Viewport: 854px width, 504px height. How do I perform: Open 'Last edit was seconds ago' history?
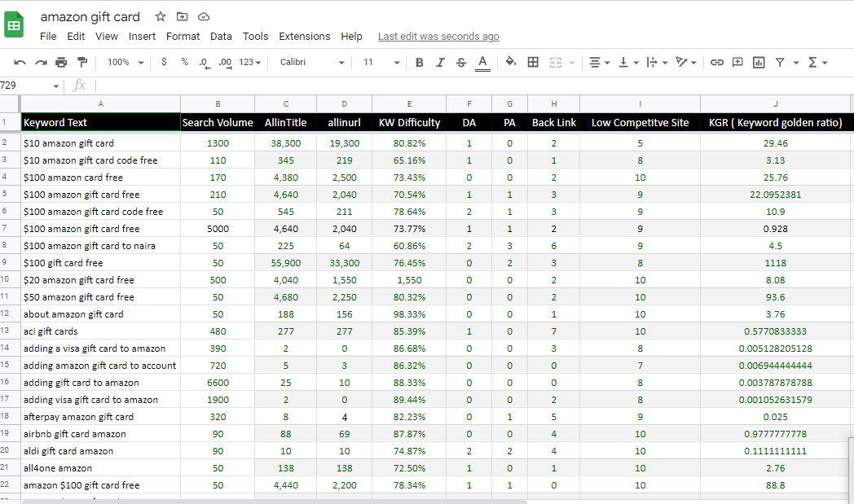coord(438,37)
